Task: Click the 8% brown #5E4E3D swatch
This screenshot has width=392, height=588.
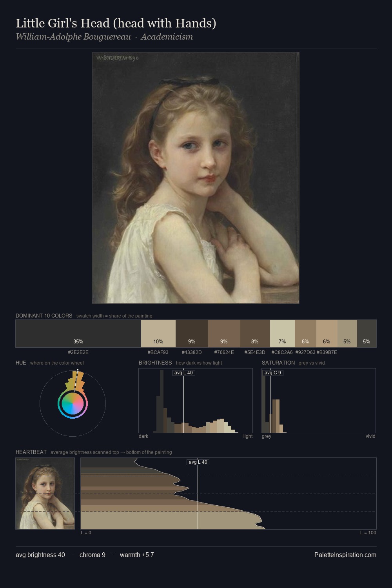Action: click(x=255, y=334)
